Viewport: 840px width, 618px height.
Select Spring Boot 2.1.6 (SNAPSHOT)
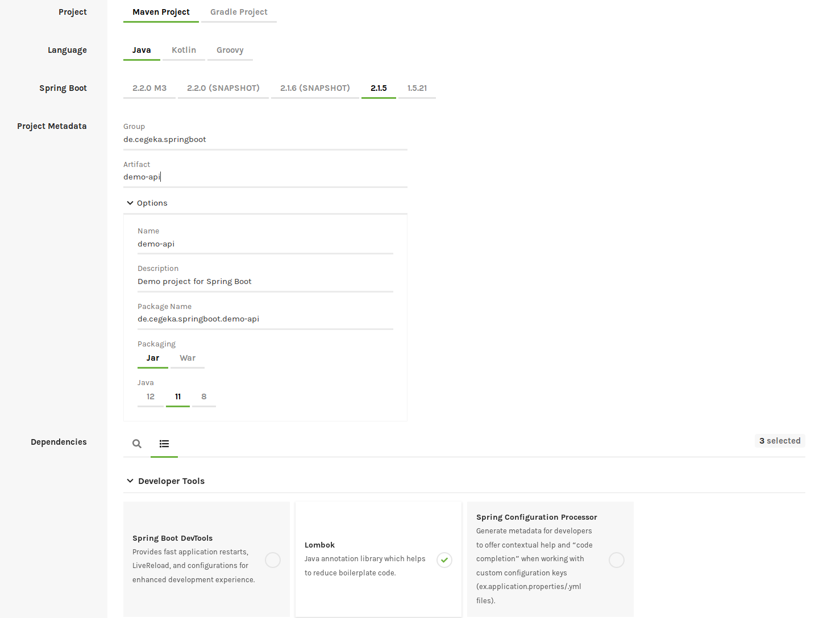[x=315, y=88]
